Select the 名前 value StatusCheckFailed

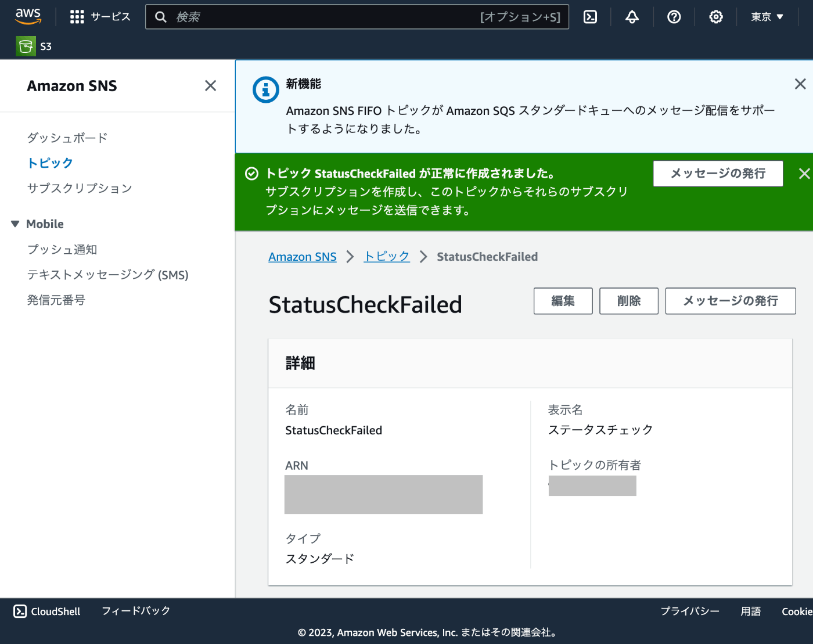(x=334, y=430)
